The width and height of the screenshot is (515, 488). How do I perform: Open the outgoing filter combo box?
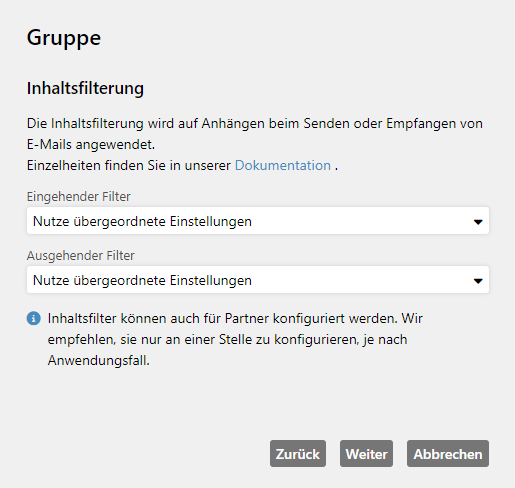coord(258,280)
